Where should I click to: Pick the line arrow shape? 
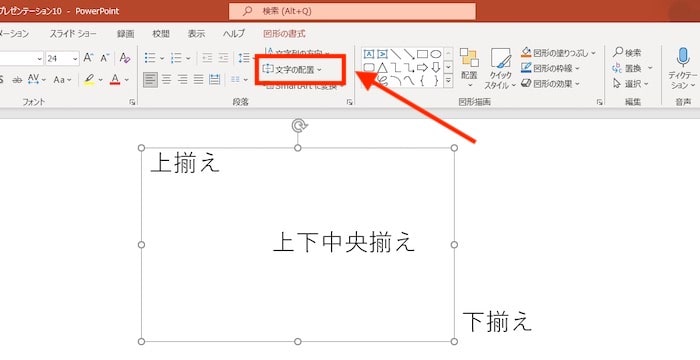point(409,54)
